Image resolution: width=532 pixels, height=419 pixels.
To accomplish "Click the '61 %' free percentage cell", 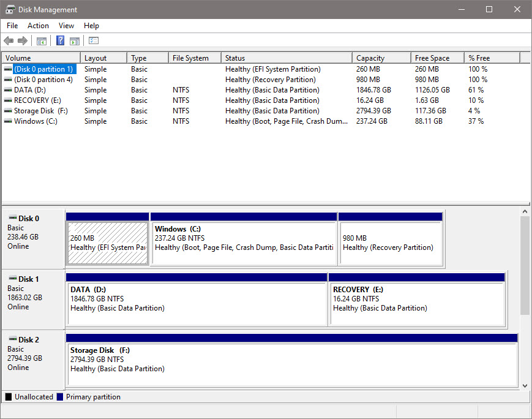I will 476,90.
